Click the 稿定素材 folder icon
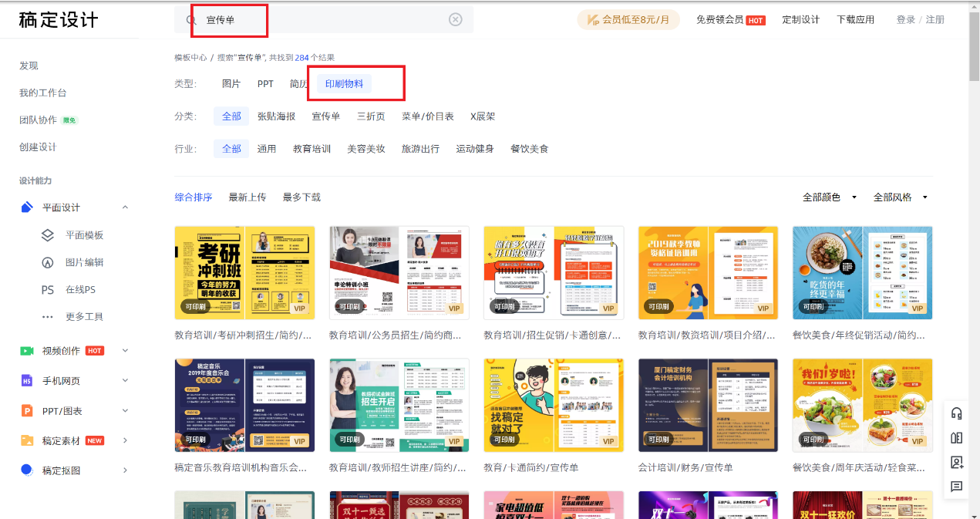Screen dimensions: 980x519 (x=27, y=441)
